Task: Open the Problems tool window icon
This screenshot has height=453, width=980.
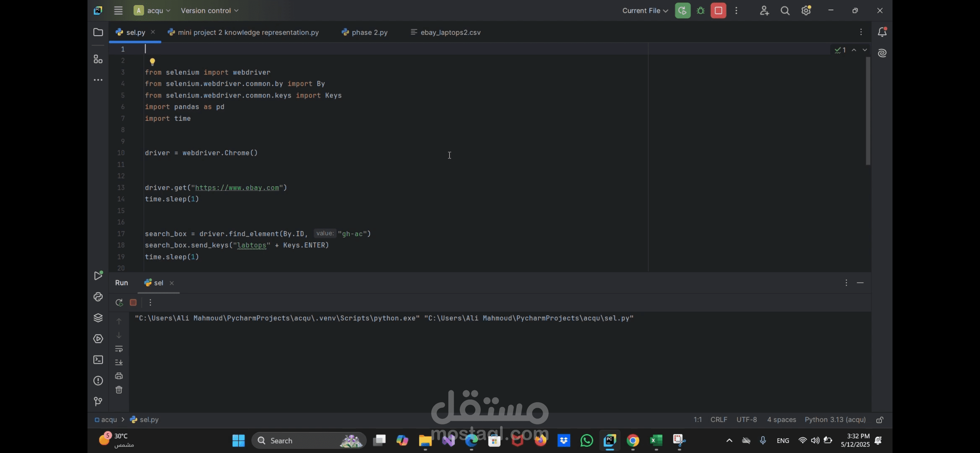Action: (x=98, y=381)
